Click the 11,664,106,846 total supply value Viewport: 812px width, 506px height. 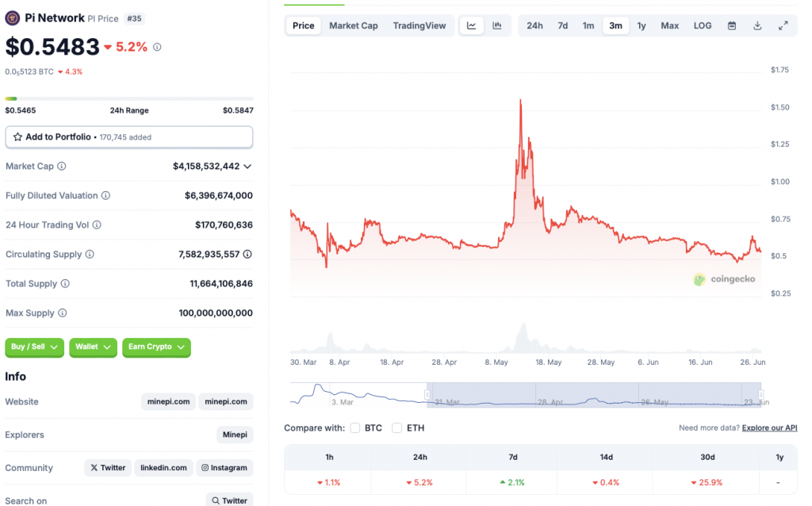click(221, 283)
